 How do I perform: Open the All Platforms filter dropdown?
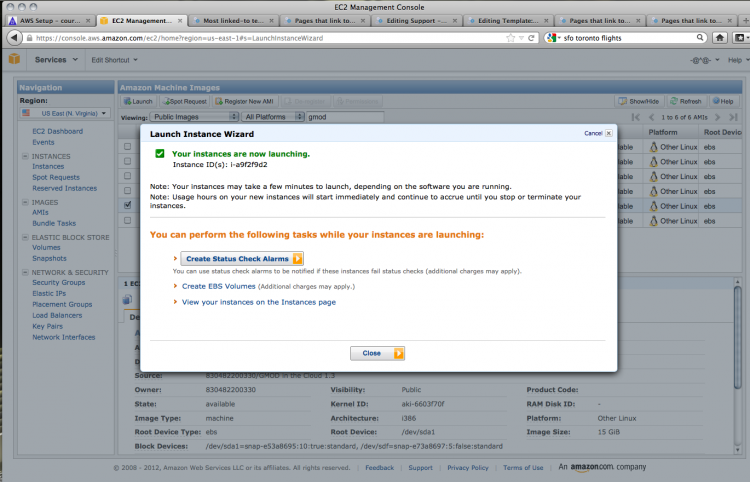pos(273,117)
